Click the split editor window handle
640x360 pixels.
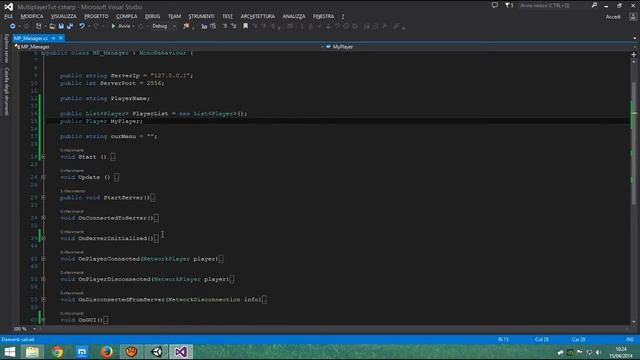pyautogui.click(x=634, y=54)
